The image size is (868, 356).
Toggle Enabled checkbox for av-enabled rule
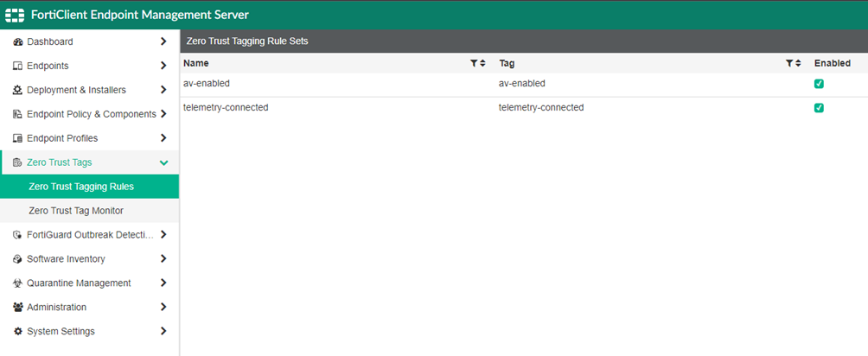tap(819, 84)
